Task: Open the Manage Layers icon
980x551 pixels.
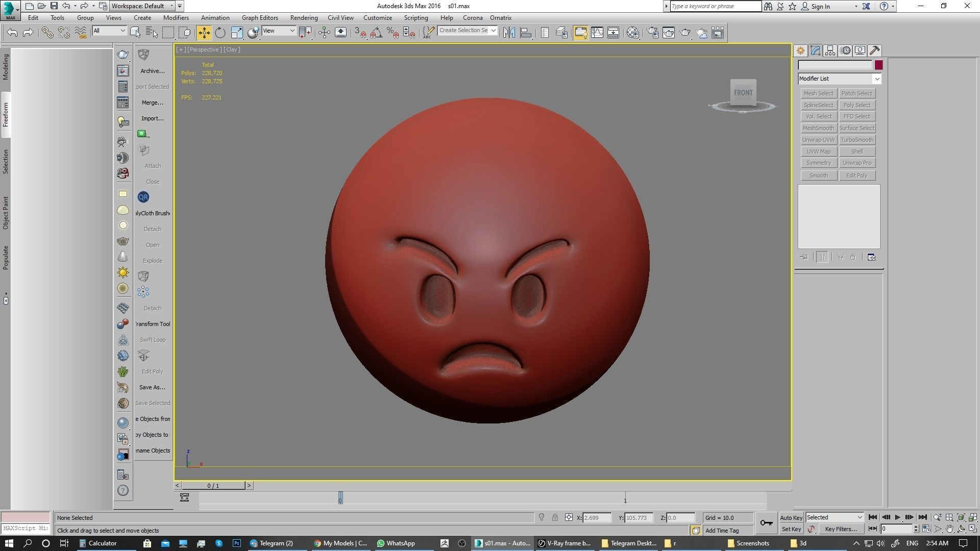Action: pos(561,33)
